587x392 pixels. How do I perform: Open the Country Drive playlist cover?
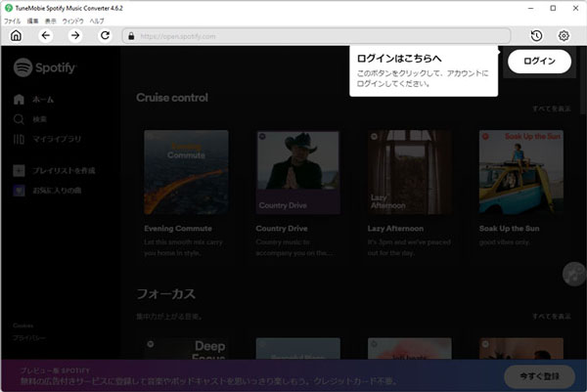298,172
